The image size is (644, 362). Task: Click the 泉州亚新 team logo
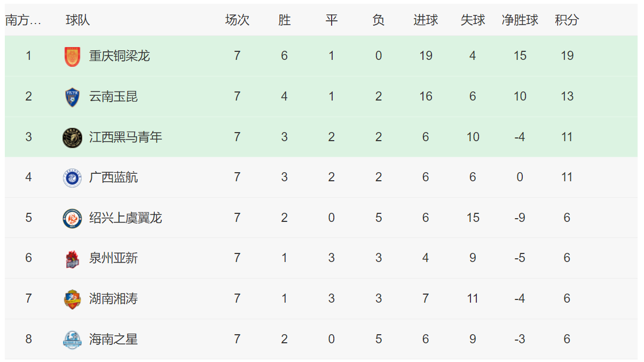coord(72,259)
